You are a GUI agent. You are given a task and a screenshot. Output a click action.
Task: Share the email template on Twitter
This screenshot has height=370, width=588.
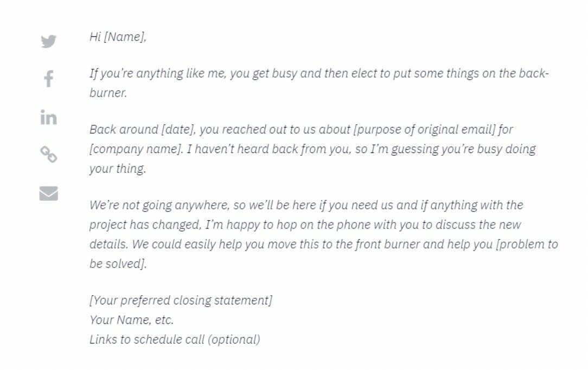49,41
